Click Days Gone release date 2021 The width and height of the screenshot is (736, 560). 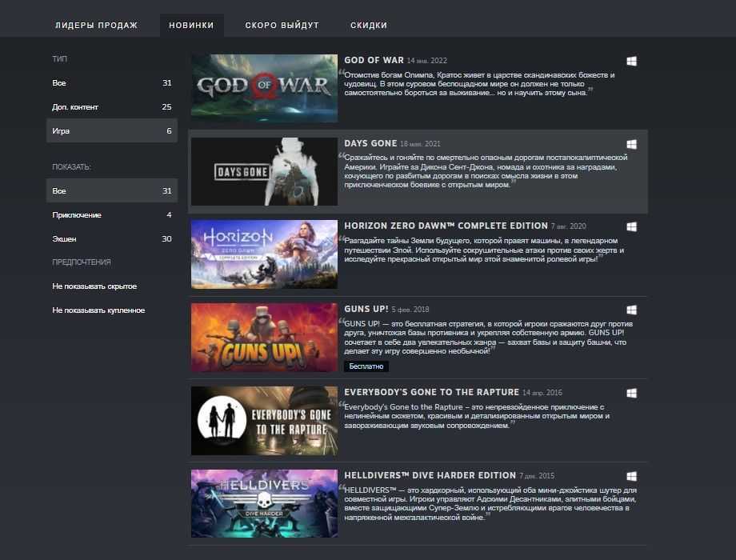(x=420, y=144)
